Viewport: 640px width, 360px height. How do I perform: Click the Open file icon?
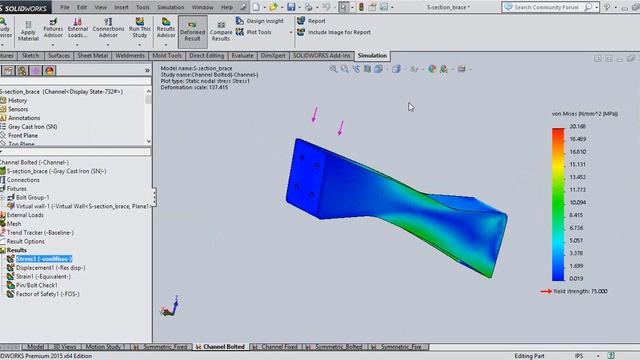click(273, 7)
